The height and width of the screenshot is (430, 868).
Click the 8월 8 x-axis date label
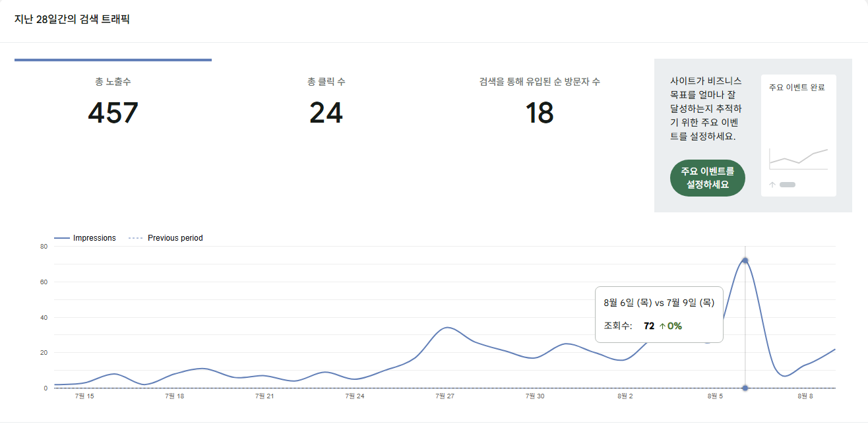pos(805,396)
